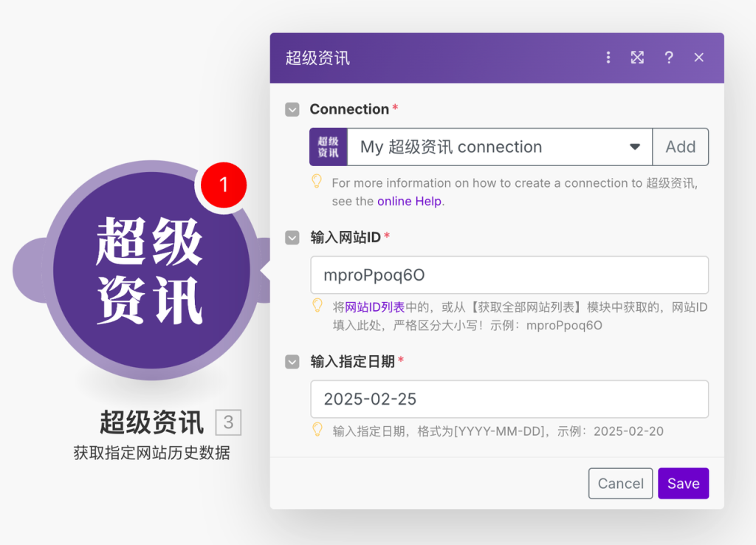
Task: Open the My 超级资讯 connection selector
Action: 487,146
